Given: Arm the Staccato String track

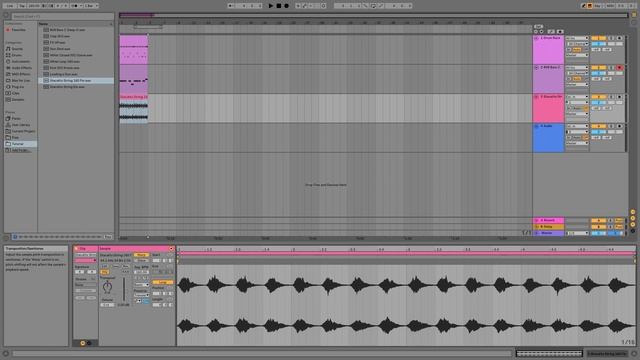Looking at the screenshot, I should 619,97.
